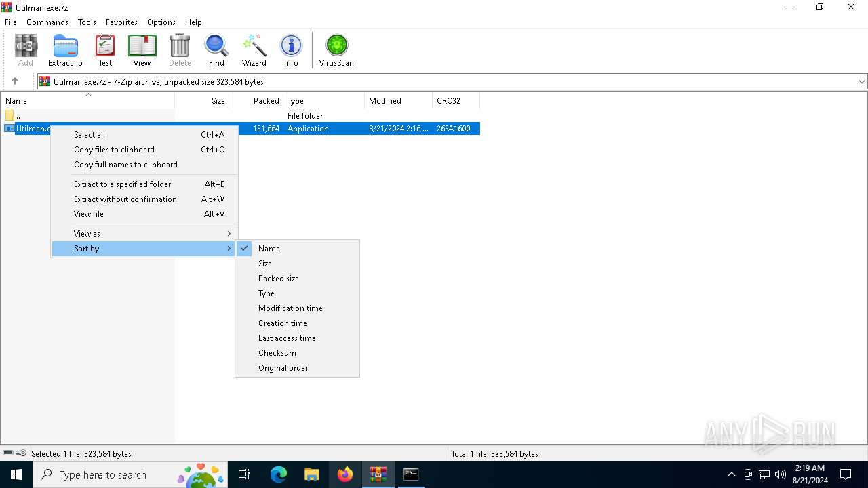Click the packed size 131,664 cell
This screenshot has height=488, width=868.
click(266, 129)
